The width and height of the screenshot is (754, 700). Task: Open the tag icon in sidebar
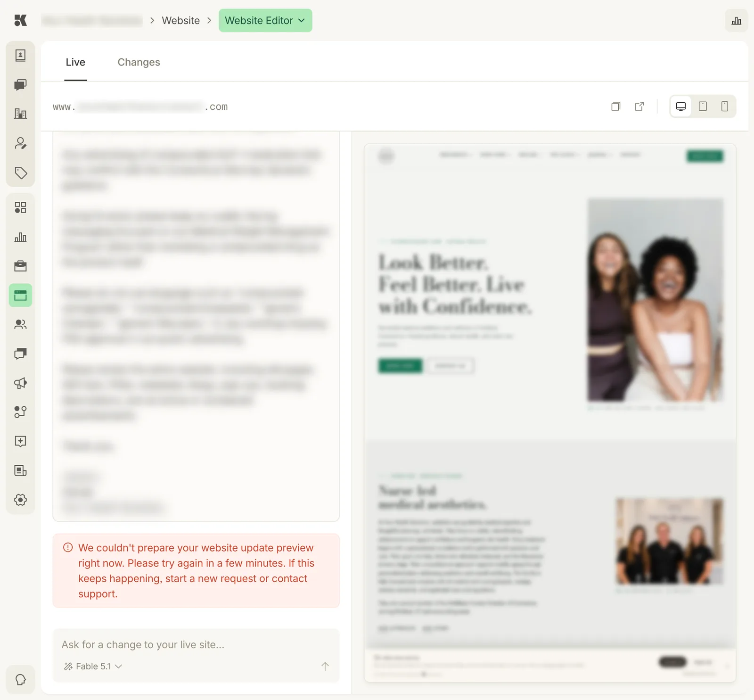click(x=20, y=173)
